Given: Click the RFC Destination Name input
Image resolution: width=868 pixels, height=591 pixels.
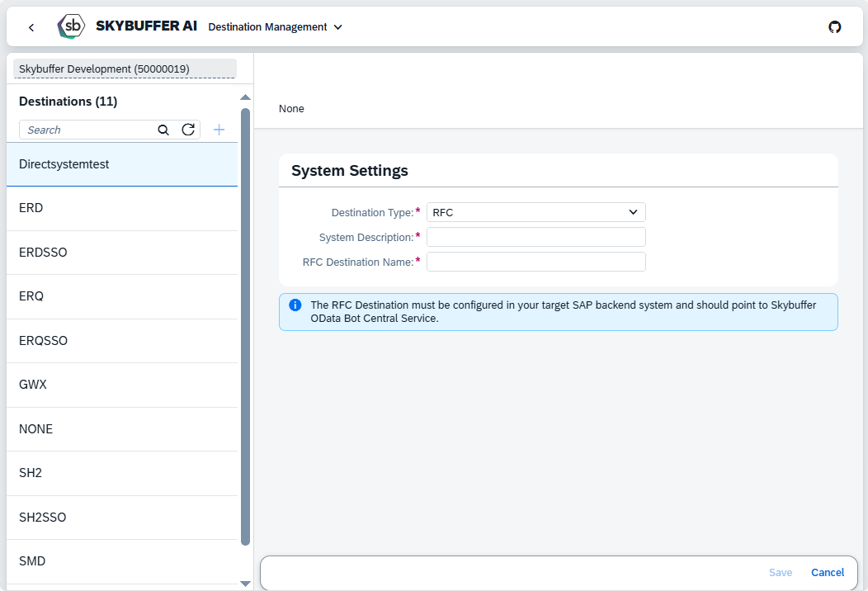Looking at the screenshot, I should (x=535, y=262).
